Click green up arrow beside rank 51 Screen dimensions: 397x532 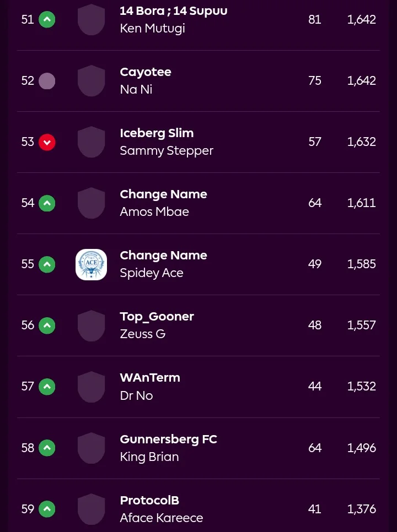coord(47,20)
